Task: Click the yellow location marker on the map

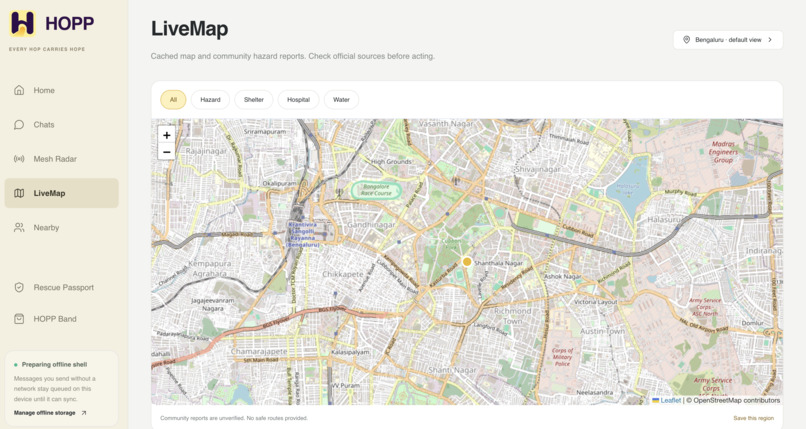Action: point(467,262)
